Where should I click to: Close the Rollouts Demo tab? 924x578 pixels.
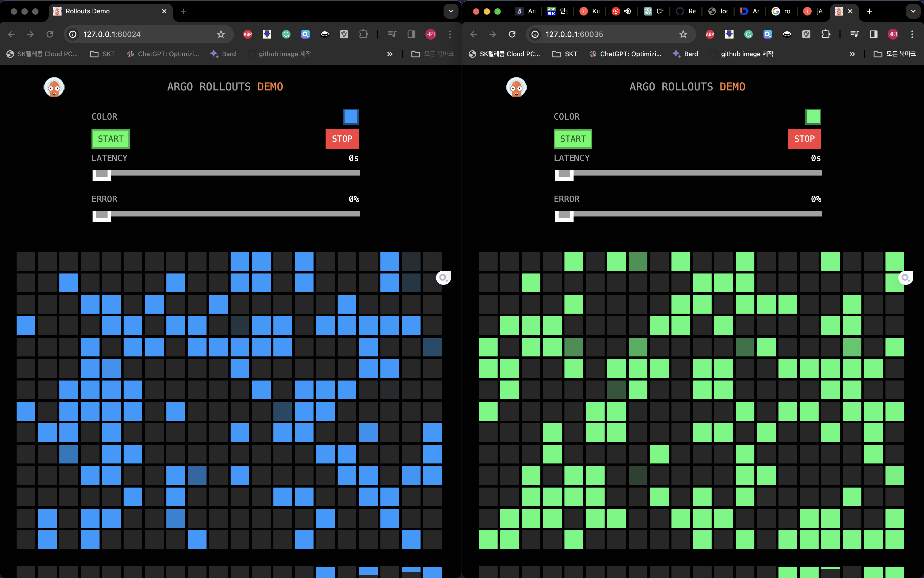click(x=164, y=12)
